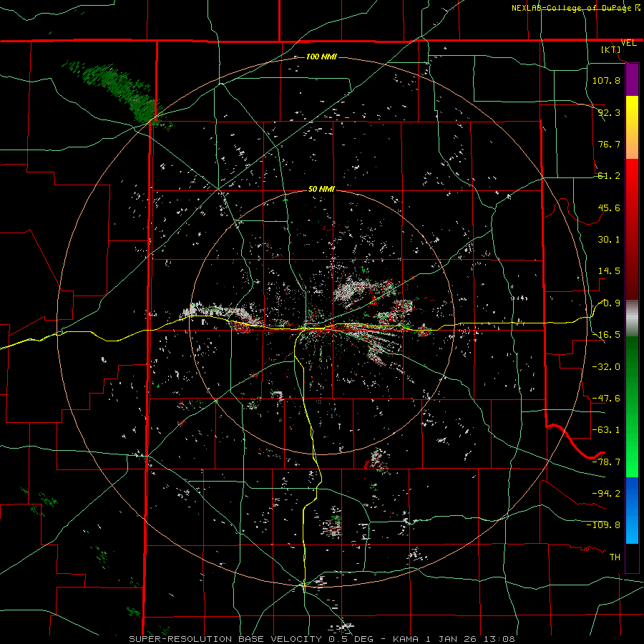Select the 45.6 scale value
644x644 pixels.
pos(609,208)
